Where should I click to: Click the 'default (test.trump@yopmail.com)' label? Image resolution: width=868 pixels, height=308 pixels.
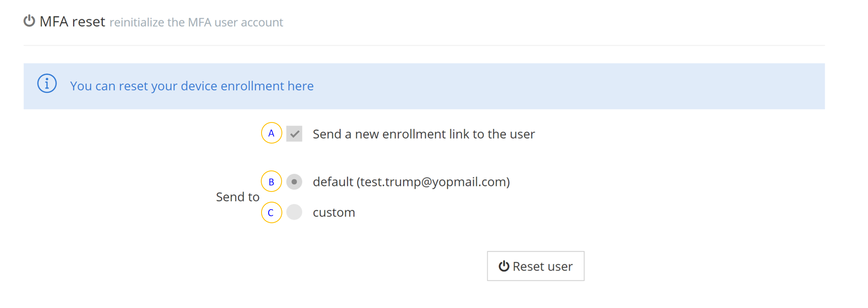pos(411,182)
